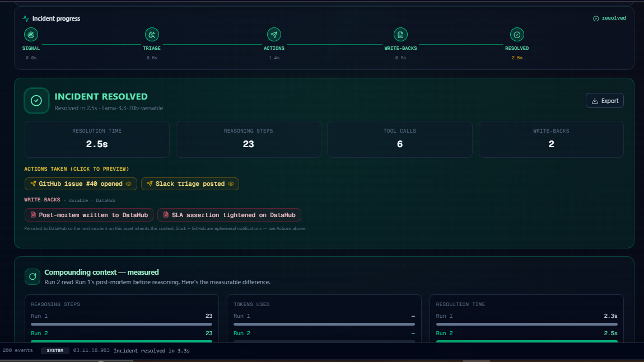Click the 03:11:58.983 timestamp
The width and height of the screenshot is (644, 362).
(x=91, y=350)
